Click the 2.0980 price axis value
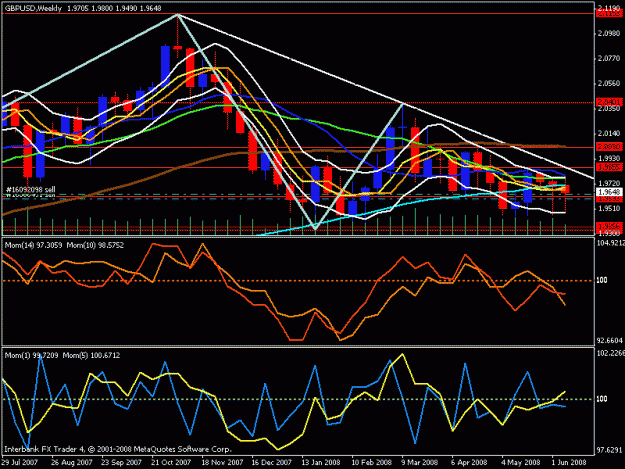The width and height of the screenshot is (625, 469). coord(609,33)
